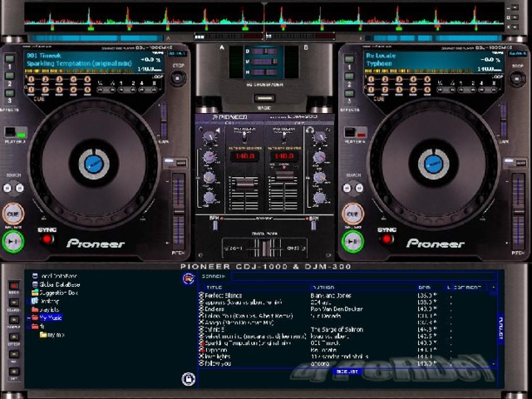Click the STOP knob on left deck
The height and width of the screenshot is (399, 532).
pos(177,78)
